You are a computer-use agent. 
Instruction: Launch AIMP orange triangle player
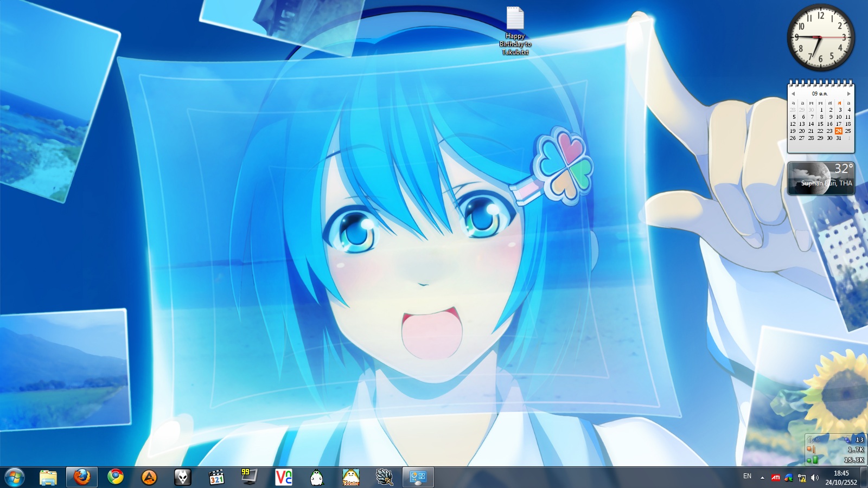point(149,477)
